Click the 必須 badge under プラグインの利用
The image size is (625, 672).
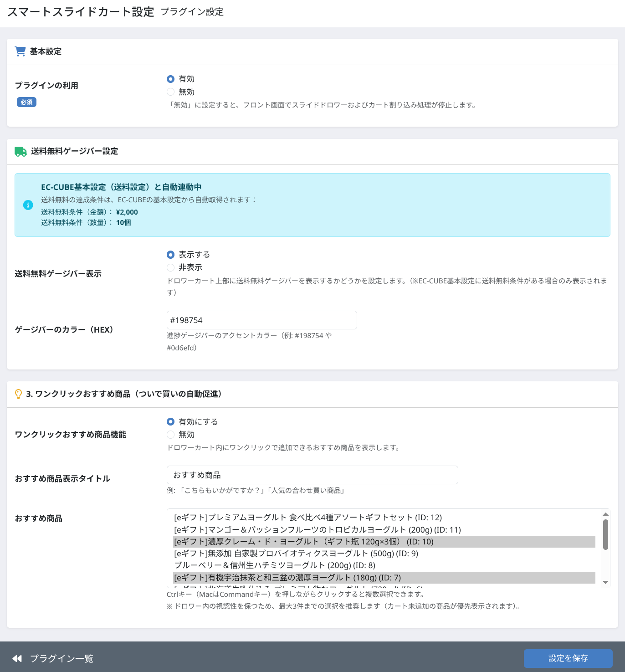pyautogui.click(x=26, y=102)
